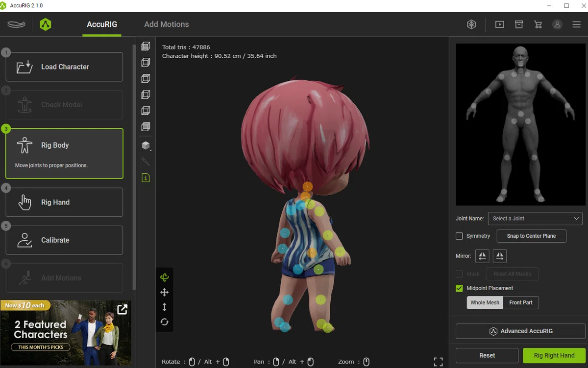Uncheck the Midpoint Placement checkbox
Image resolution: width=588 pixels, height=368 pixels.
pos(459,288)
